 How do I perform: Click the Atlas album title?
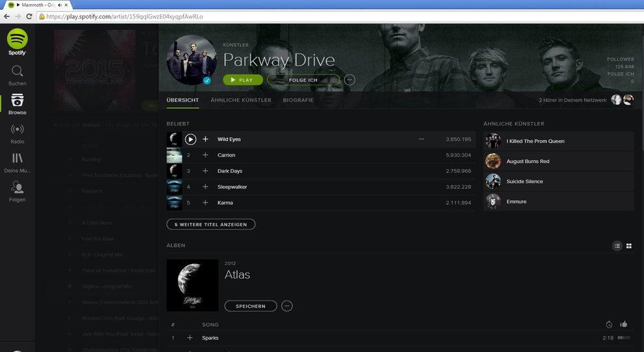pos(237,274)
